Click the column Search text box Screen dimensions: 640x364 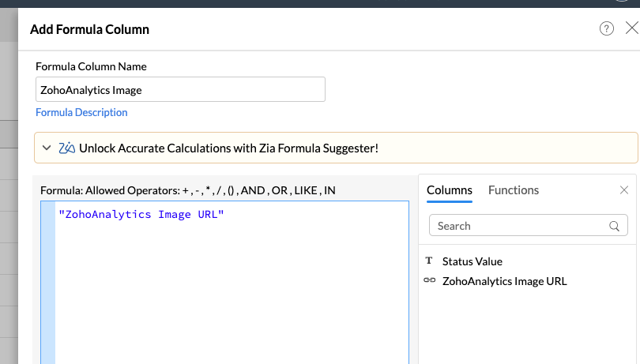tap(518, 226)
